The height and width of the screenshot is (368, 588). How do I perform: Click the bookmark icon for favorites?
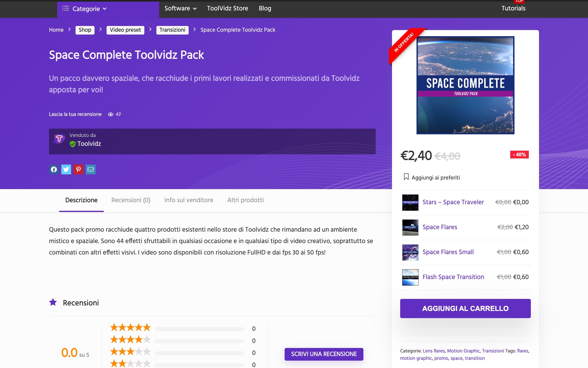pyautogui.click(x=406, y=177)
